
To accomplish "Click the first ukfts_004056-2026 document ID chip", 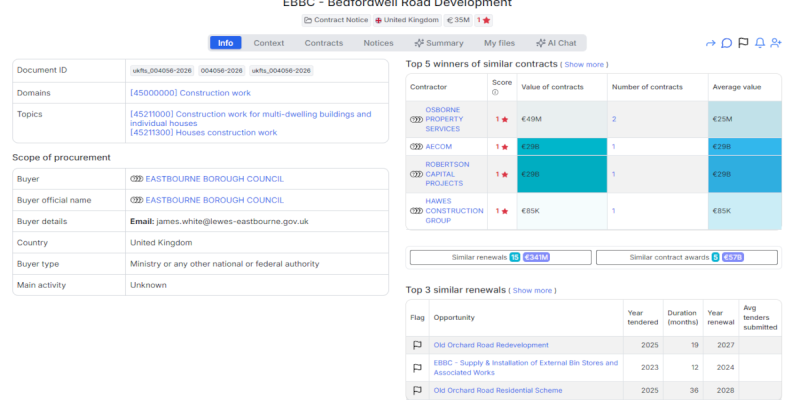I will 162,71.
